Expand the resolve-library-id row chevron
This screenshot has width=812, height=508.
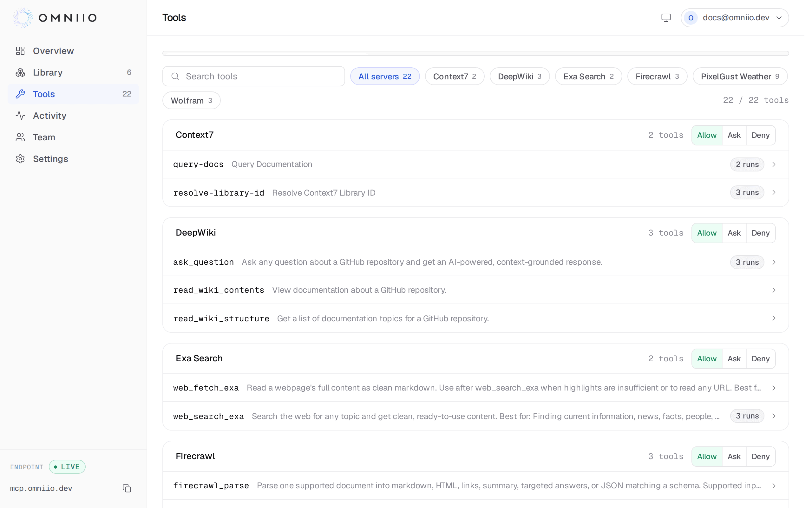tap(774, 192)
